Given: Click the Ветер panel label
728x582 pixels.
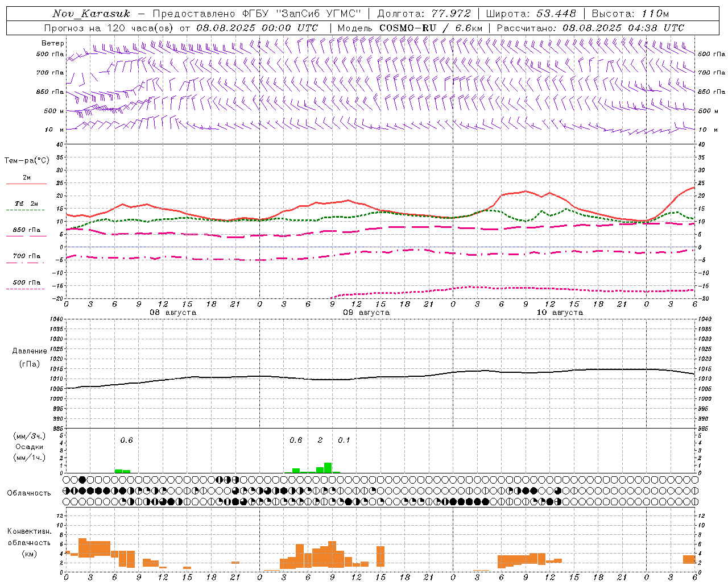Looking at the screenshot, I should tap(52, 43).
